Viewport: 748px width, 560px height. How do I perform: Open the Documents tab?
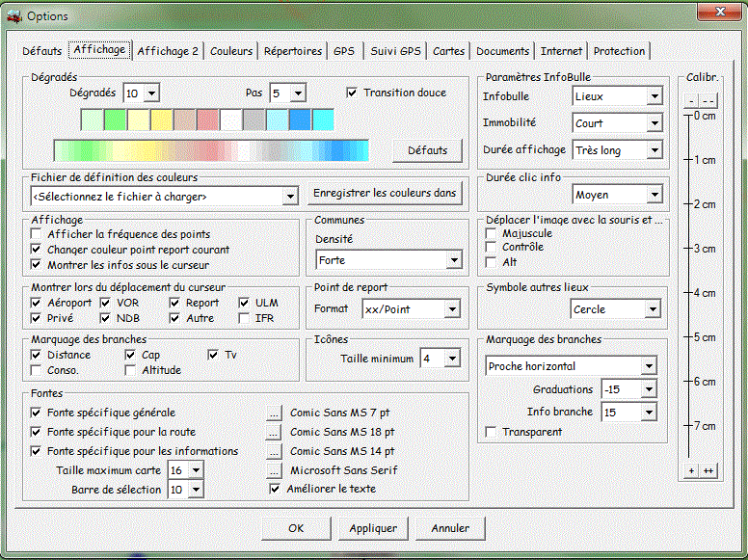click(503, 51)
